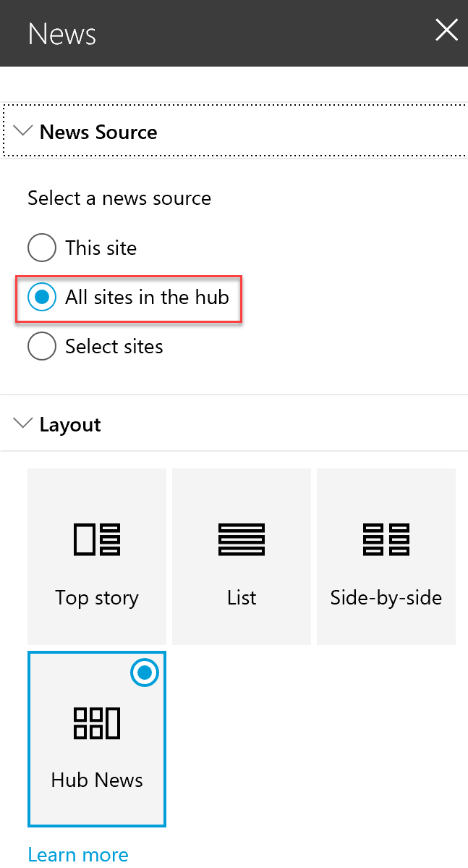Pick the Side-by-side layout icon
The image size is (468, 868).
coord(386,539)
